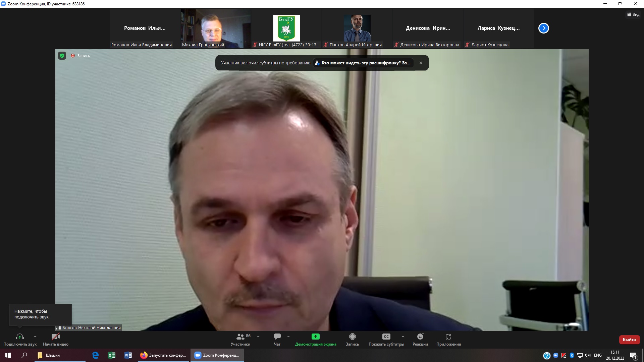Expand subtitles options arrow

pyautogui.click(x=402, y=337)
